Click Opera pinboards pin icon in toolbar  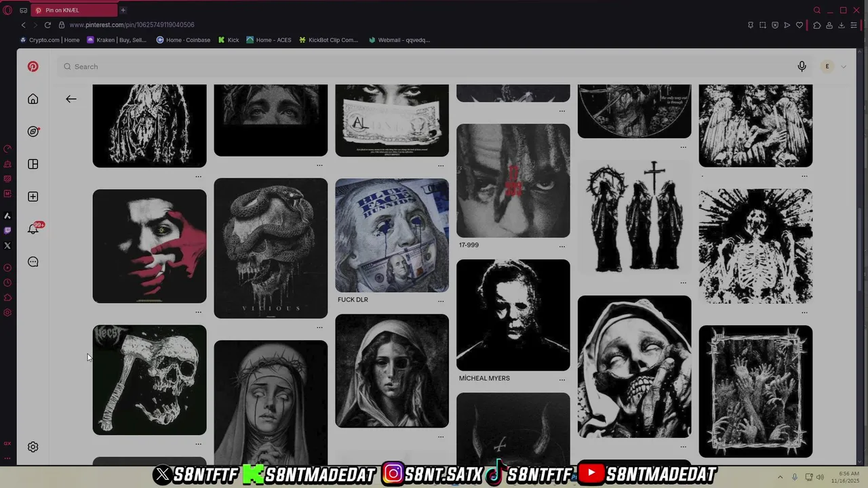pos(751,25)
